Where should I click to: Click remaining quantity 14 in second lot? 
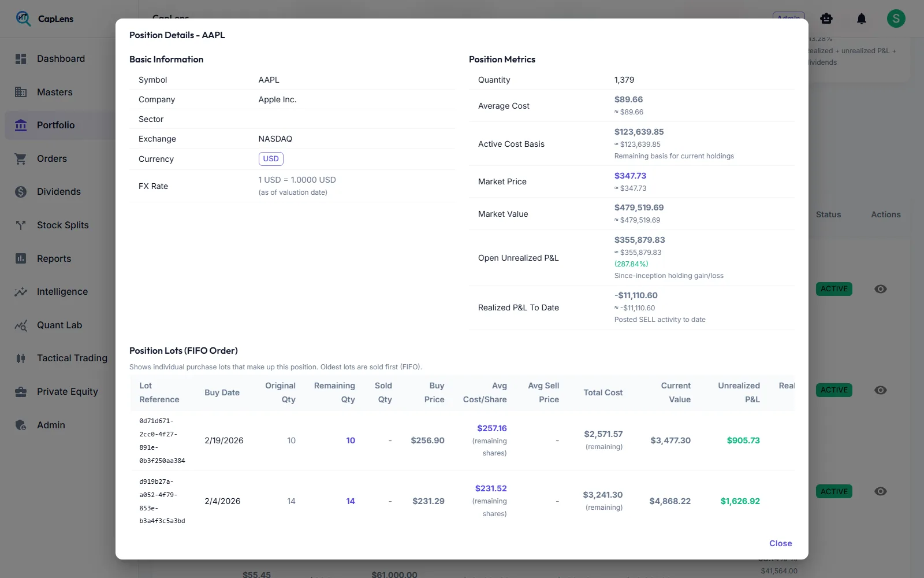pyautogui.click(x=351, y=501)
